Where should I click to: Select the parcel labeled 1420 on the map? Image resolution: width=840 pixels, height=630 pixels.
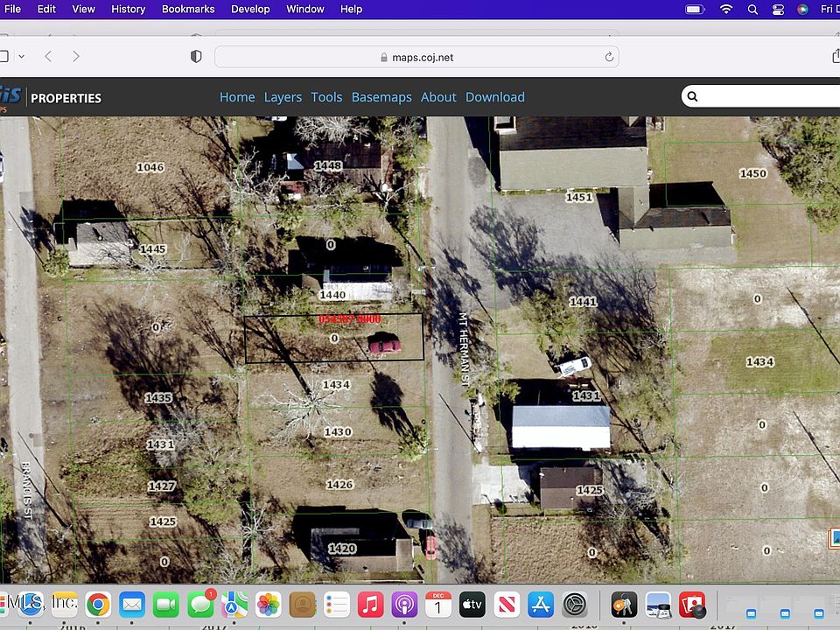point(342,548)
